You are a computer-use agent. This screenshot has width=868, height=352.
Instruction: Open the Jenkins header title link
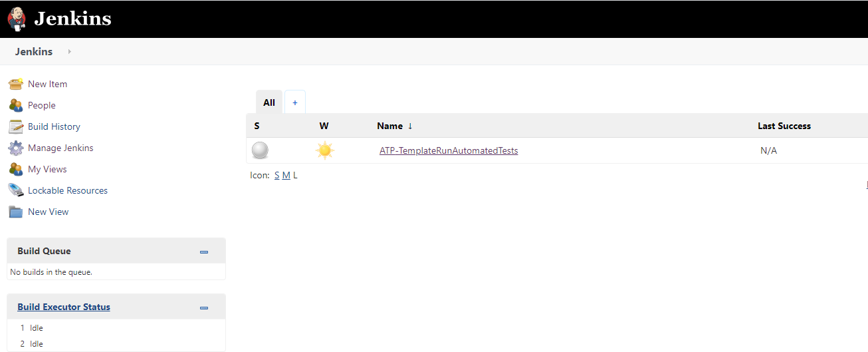click(x=72, y=19)
